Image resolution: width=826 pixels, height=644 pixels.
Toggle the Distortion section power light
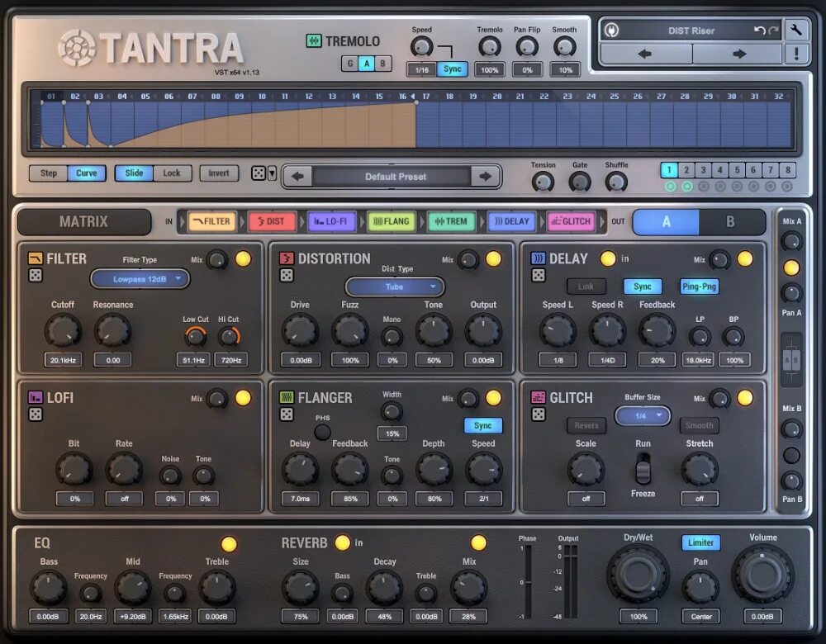coord(494,258)
